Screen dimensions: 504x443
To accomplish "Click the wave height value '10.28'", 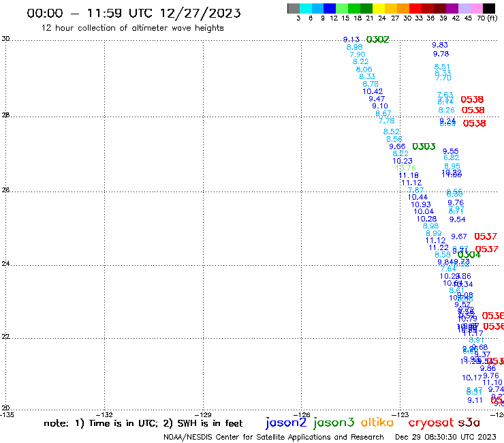I will (x=426, y=219).
